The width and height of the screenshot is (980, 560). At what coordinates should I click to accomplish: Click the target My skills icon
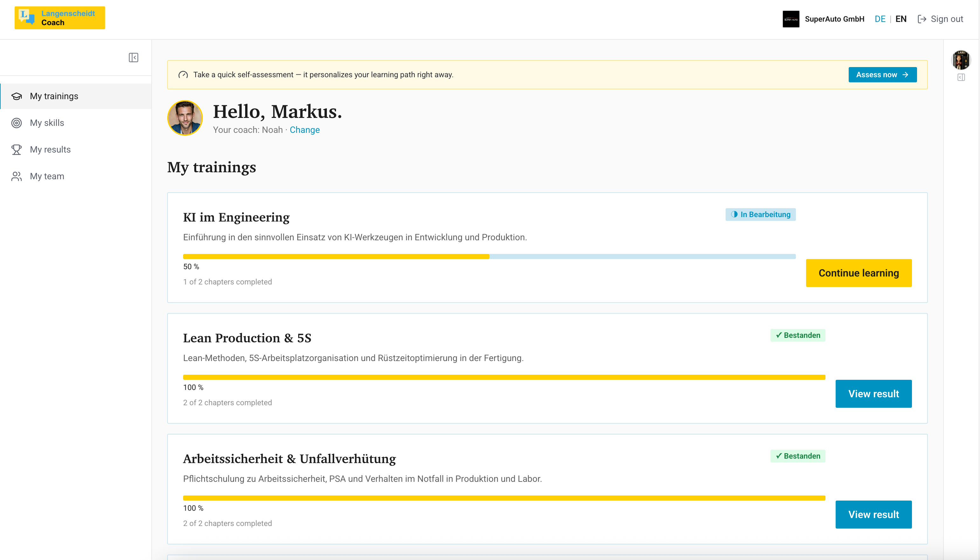point(17,123)
